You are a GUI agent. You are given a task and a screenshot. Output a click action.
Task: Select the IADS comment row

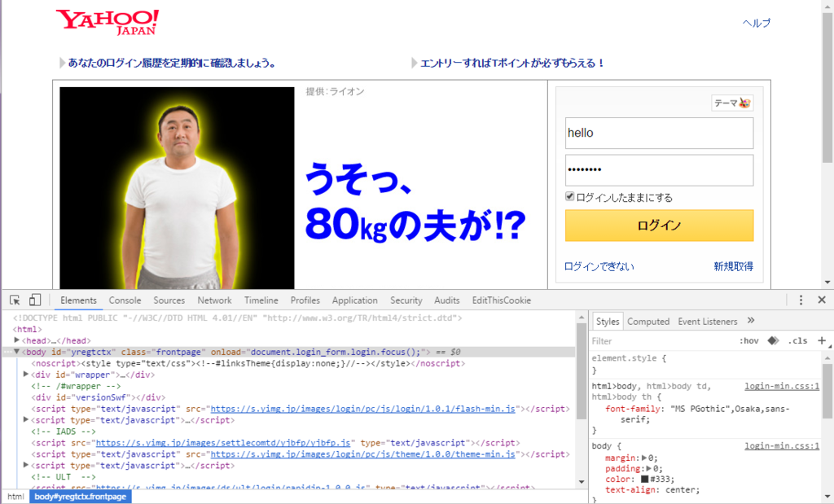[x=63, y=432]
